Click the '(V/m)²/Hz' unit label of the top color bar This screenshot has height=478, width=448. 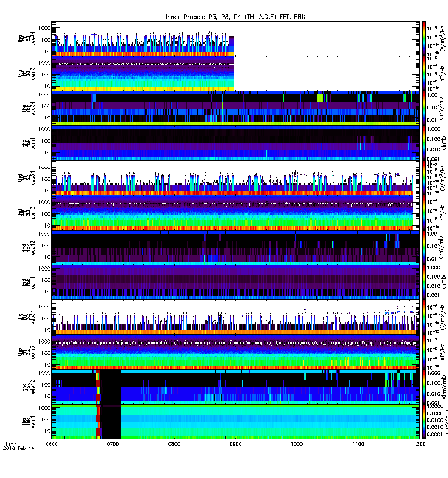443,39
